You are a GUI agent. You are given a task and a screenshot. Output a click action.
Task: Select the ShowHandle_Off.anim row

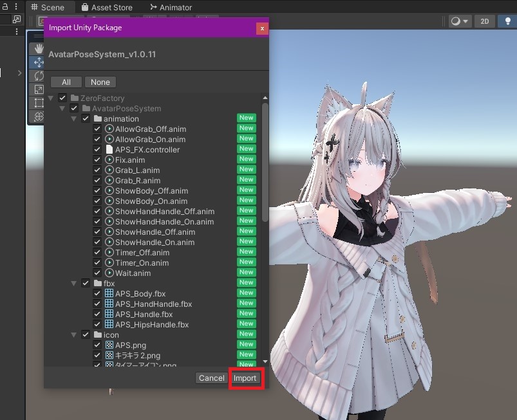coord(153,232)
